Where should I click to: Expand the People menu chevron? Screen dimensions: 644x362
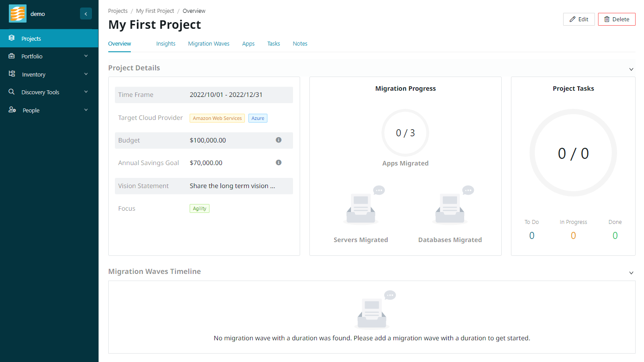point(86,110)
